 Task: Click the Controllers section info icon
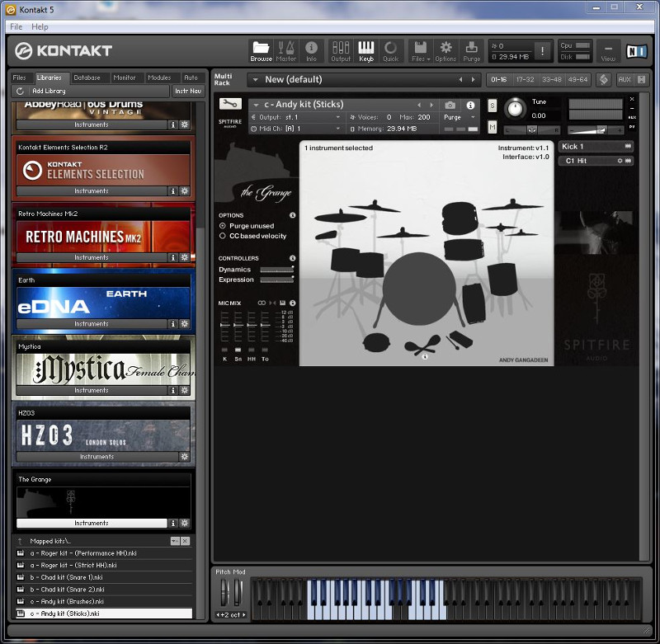293,258
